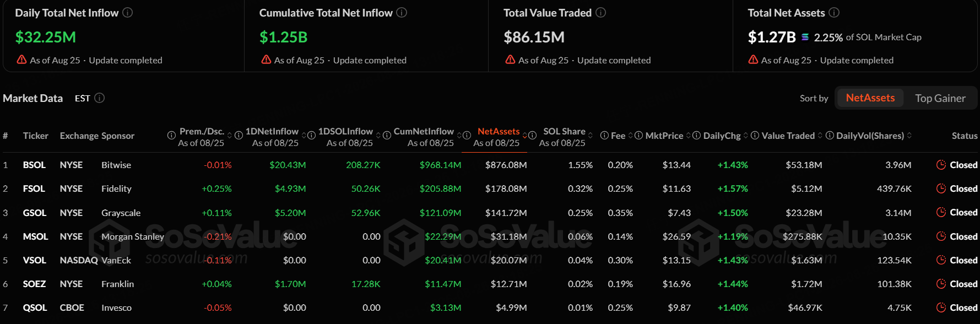Open the QSOL ticker link
The height and width of the screenshot is (324, 980).
point(35,307)
